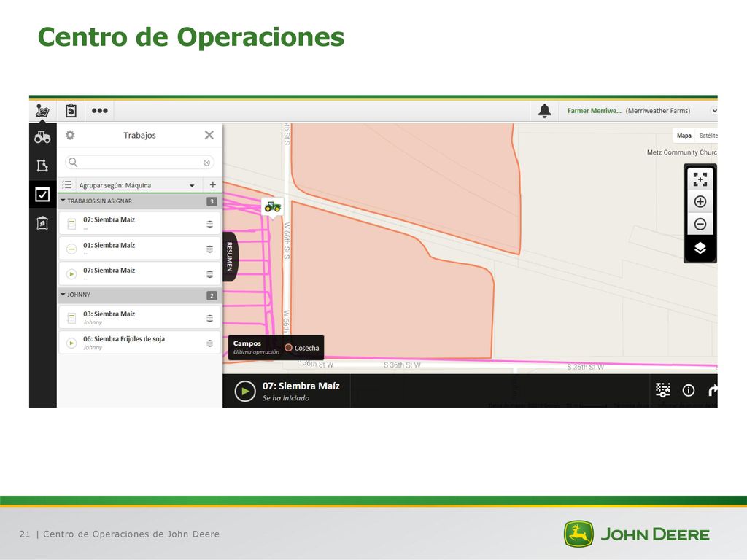Image resolution: width=747 pixels, height=560 pixels.
Task: Click the paused status icon of job 01
Action: point(71,249)
